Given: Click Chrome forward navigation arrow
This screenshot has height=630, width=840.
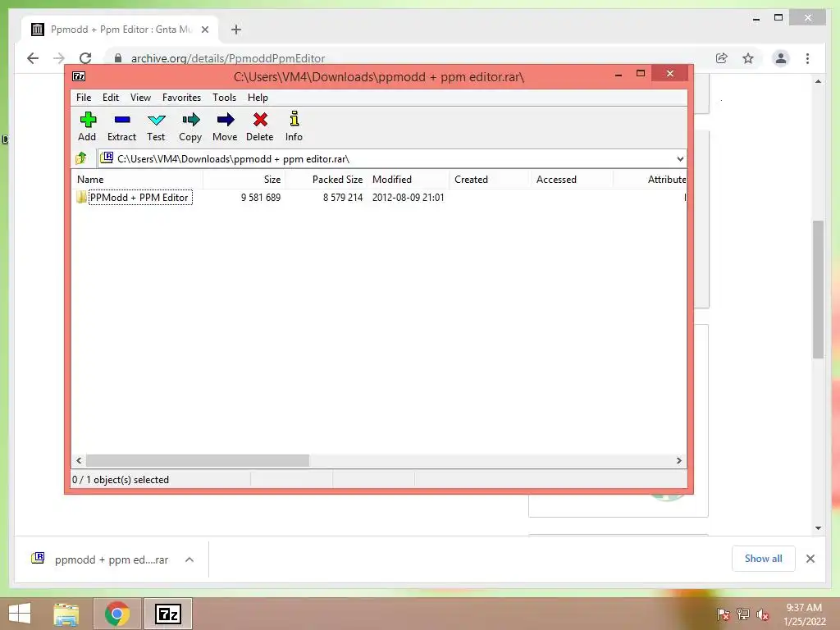Looking at the screenshot, I should tap(59, 58).
